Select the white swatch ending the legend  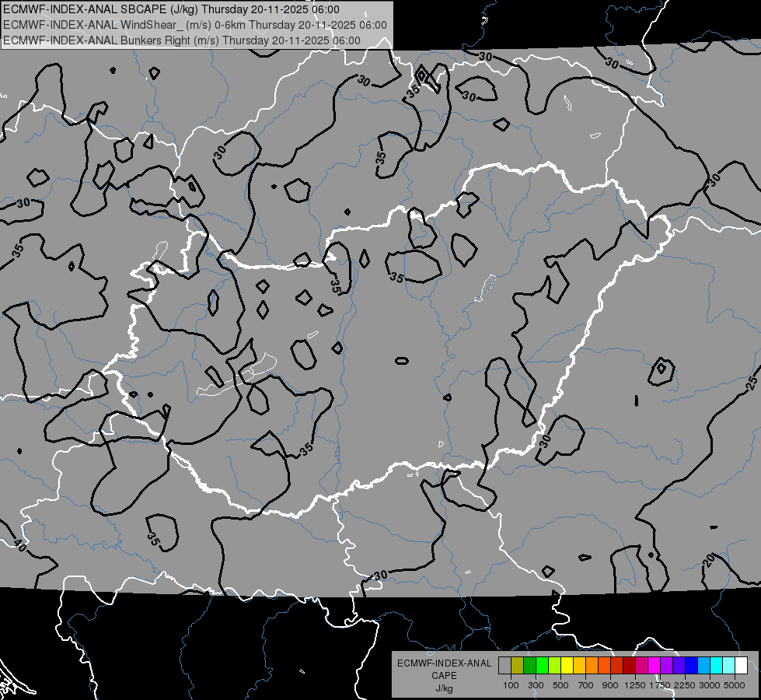pyautogui.click(x=742, y=665)
